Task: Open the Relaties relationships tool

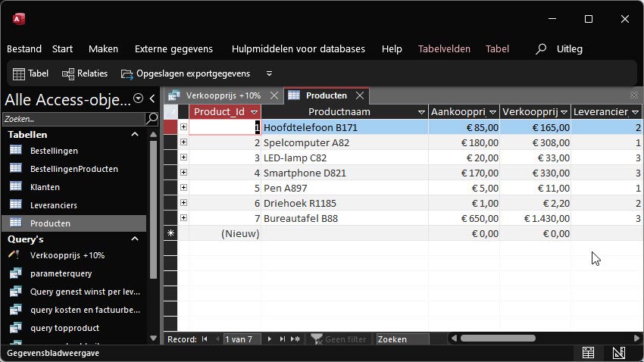Action: click(85, 73)
